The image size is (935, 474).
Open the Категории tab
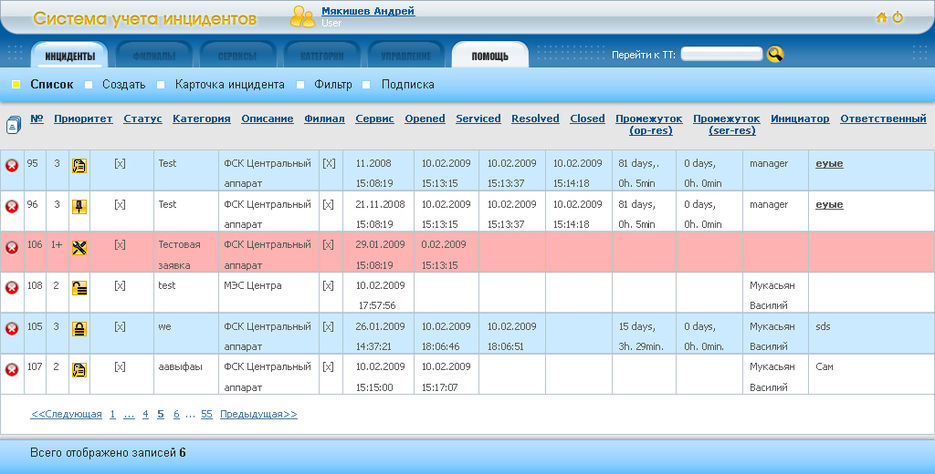pos(322,55)
